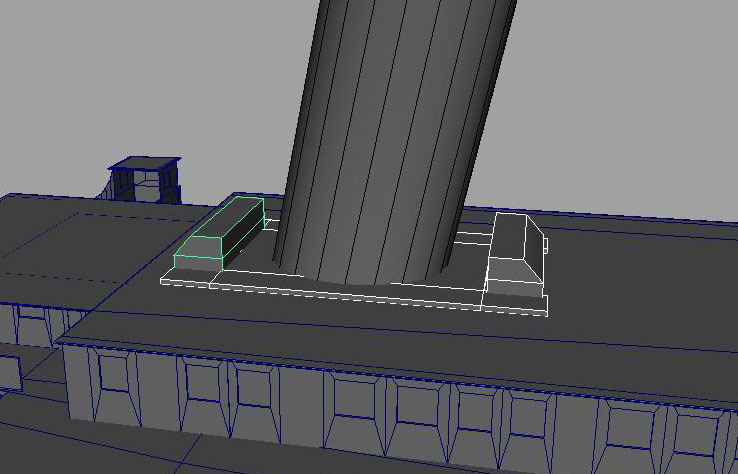Select the small blue-outlined chimney structure
The width and height of the screenshot is (738, 474).
[140, 180]
